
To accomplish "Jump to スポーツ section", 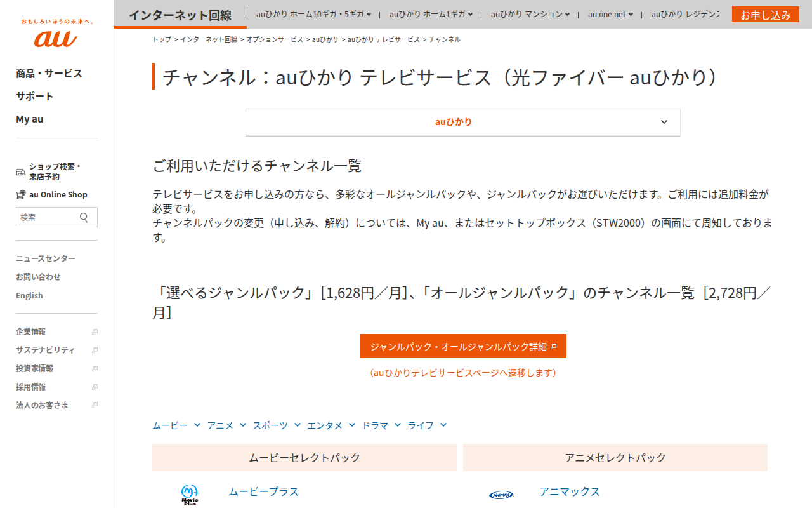I will pyautogui.click(x=277, y=425).
